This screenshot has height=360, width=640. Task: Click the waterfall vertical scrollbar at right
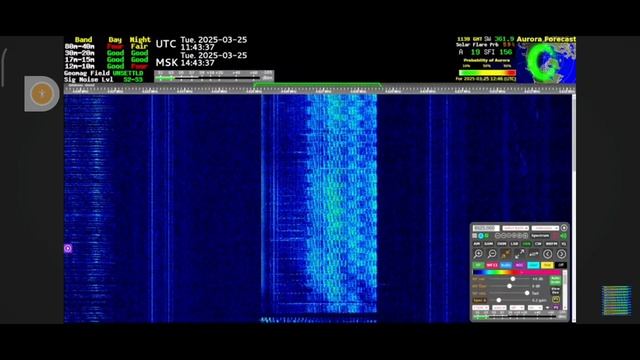click(574, 208)
